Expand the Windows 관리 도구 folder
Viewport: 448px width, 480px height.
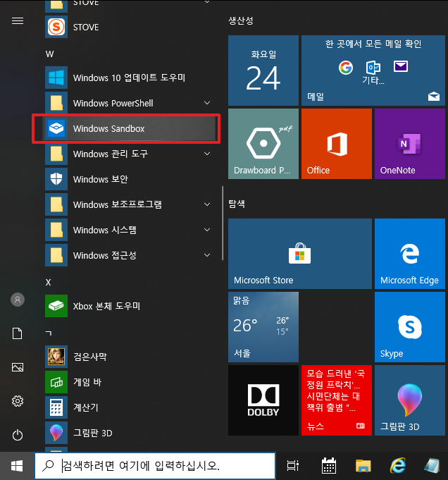coord(130,154)
